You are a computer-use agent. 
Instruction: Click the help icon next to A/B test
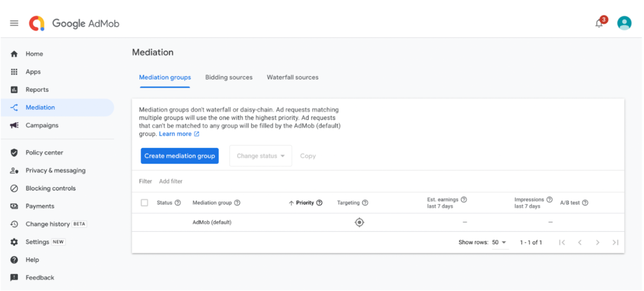(x=585, y=203)
